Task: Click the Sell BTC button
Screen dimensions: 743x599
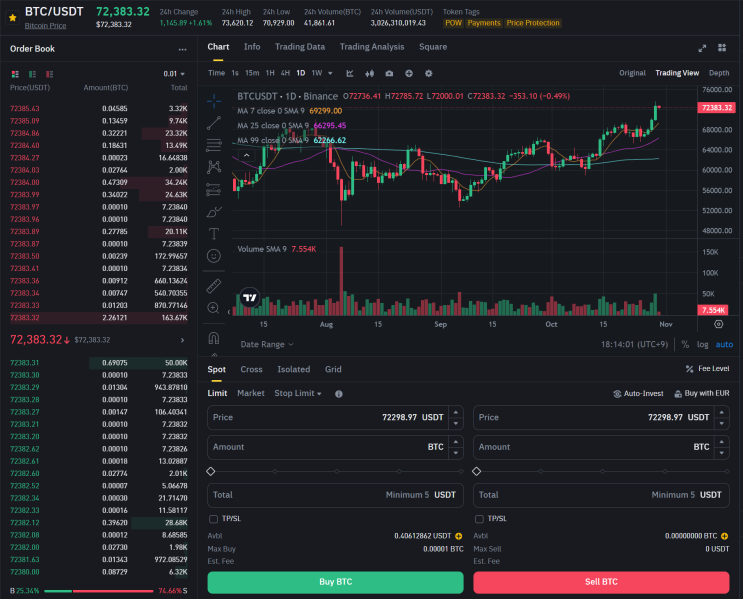Action: click(601, 582)
